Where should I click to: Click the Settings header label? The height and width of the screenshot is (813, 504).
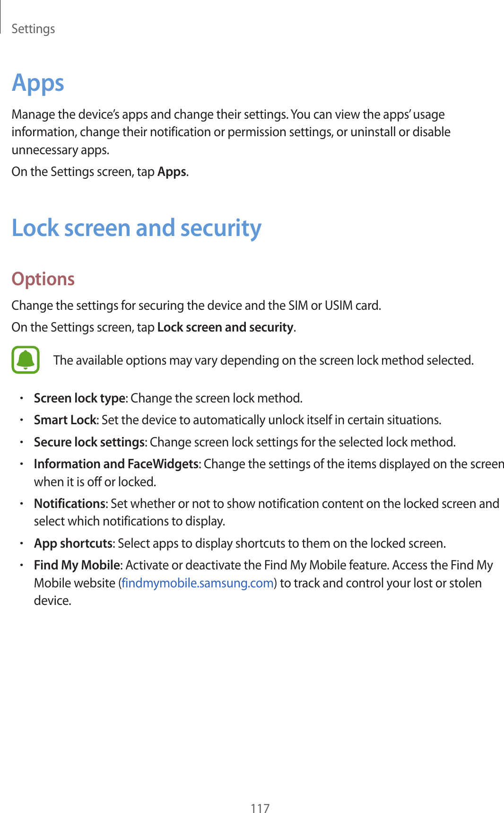click(33, 29)
